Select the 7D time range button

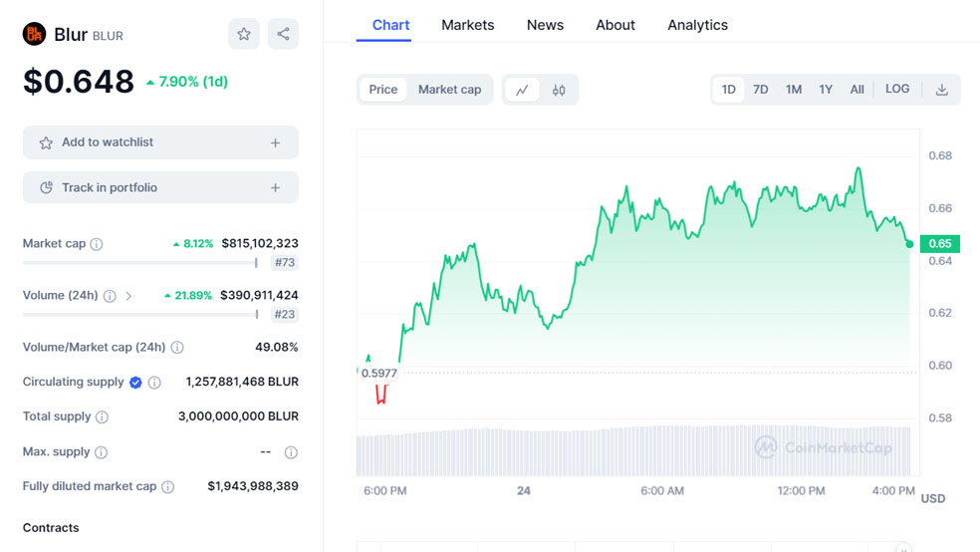(760, 90)
